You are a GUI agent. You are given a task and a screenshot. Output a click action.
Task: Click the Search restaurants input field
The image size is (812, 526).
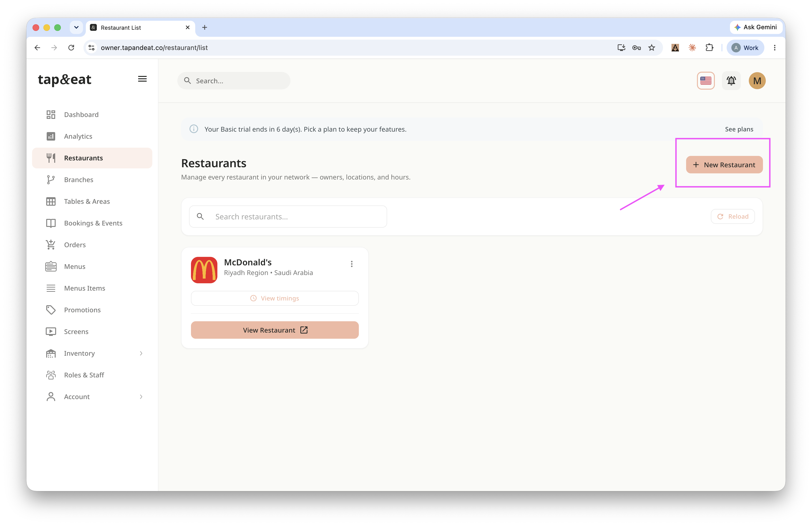[x=288, y=216]
